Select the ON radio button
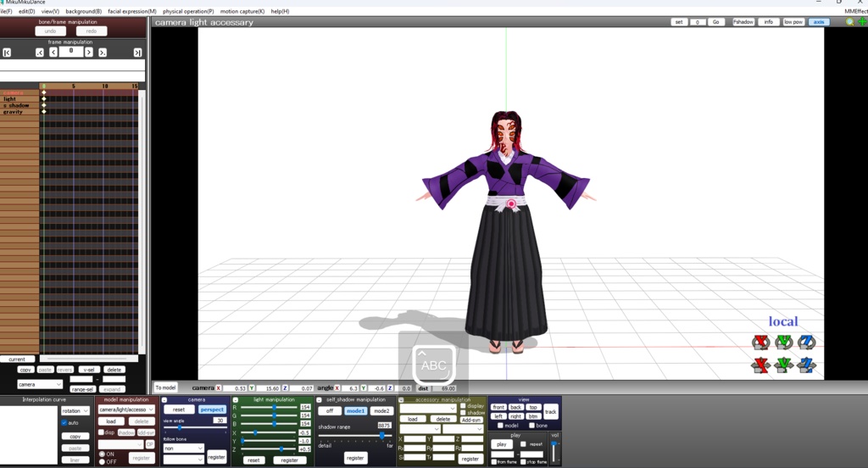This screenshot has width=868, height=468. (x=102, y=454)
